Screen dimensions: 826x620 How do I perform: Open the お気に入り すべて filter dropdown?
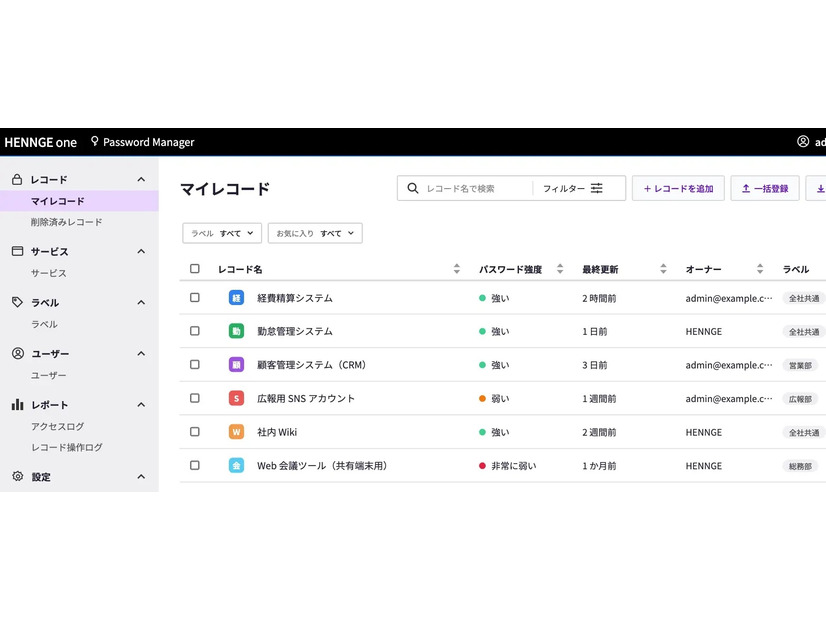315,233
